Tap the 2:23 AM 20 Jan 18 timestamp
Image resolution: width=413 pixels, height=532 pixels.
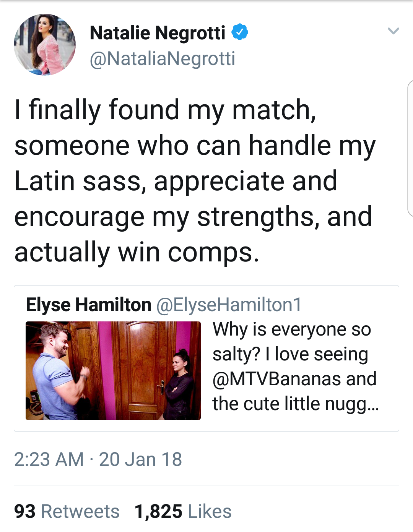98,459
